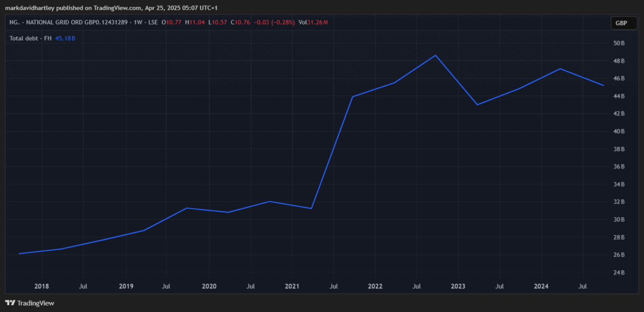
Task: Click the 50 B price axis label
Action: tap(619, 43)
